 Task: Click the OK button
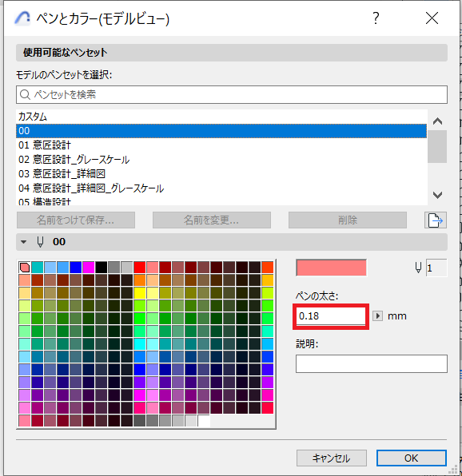412,458
